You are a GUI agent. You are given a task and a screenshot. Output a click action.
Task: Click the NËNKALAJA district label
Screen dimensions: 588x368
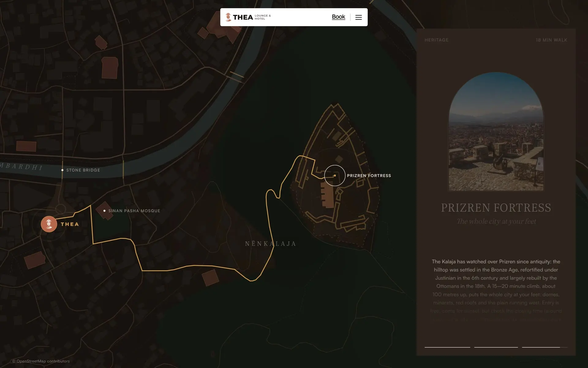tap(271, 244)
